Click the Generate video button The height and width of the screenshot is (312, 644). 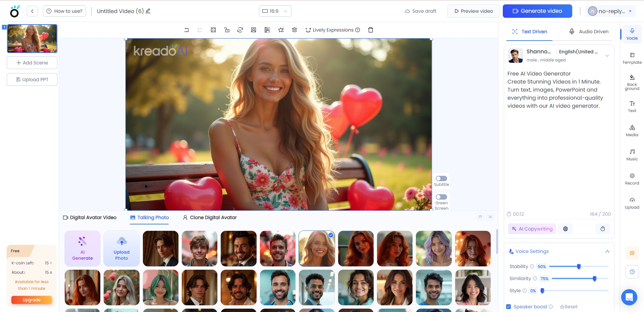point(537,11)
